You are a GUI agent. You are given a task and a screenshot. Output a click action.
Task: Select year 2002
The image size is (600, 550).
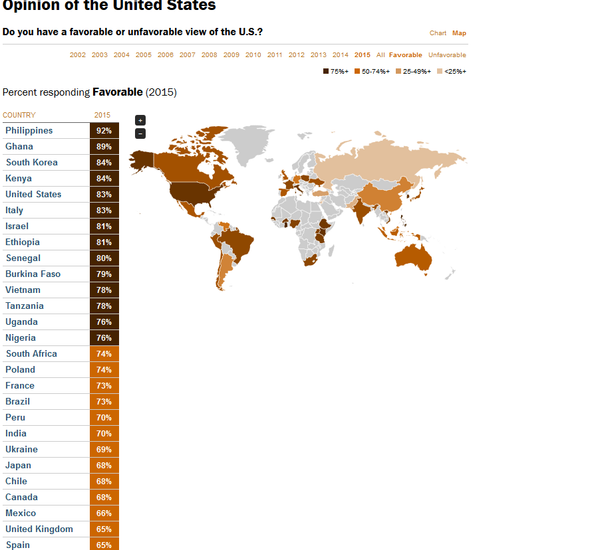tap(78, 55)
